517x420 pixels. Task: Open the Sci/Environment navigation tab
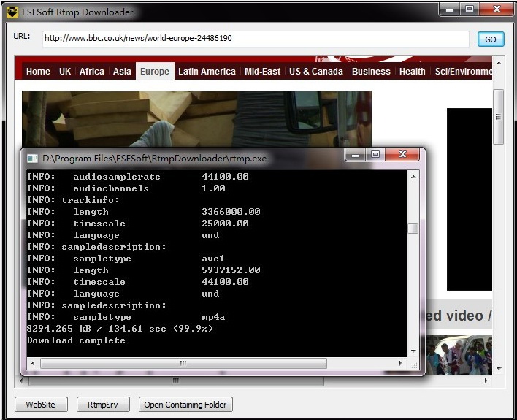[463, 72]
